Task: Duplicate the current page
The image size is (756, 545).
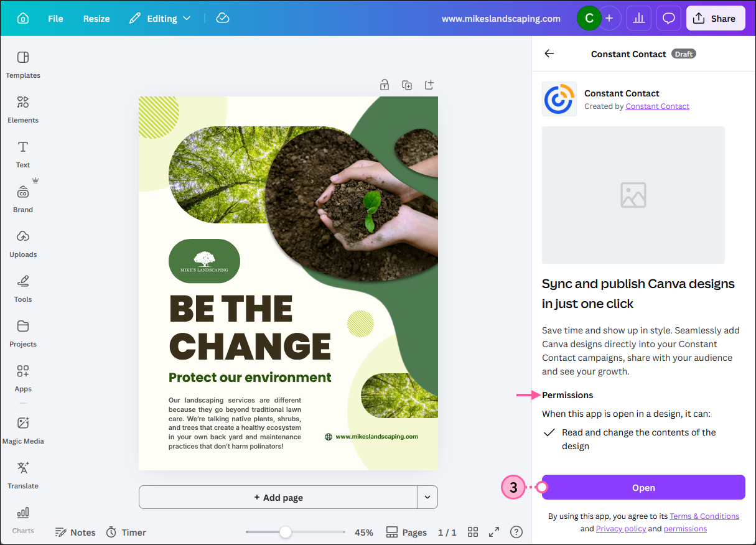Action: [x=407, y=85]
